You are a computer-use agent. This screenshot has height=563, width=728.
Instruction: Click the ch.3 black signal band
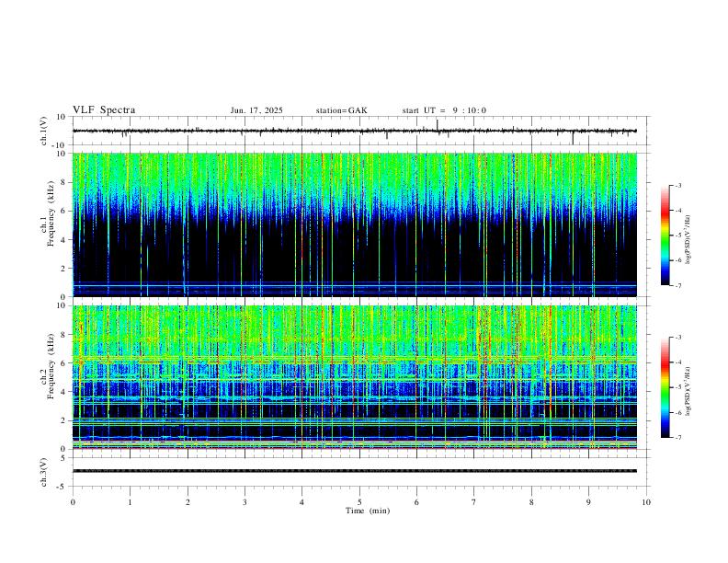pos(354,471)
